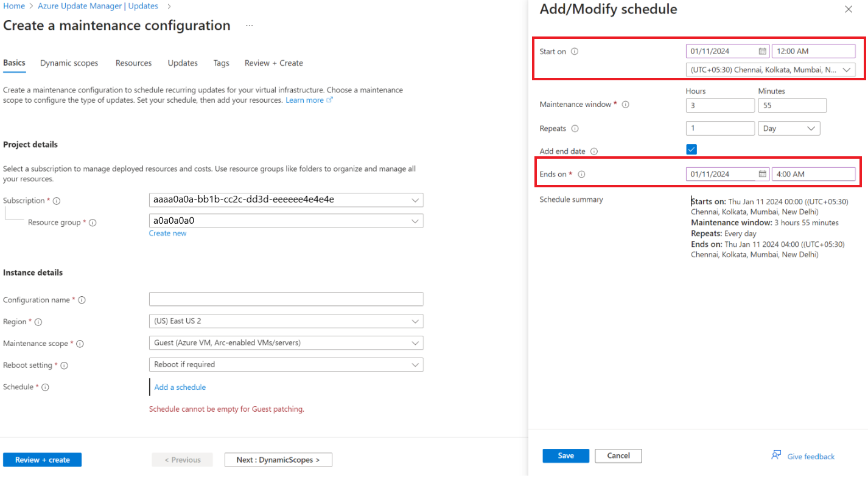Screen dimensions: 868x478
Task: Save the schedule
Action: pyautogui.click(x=565, y=455)
